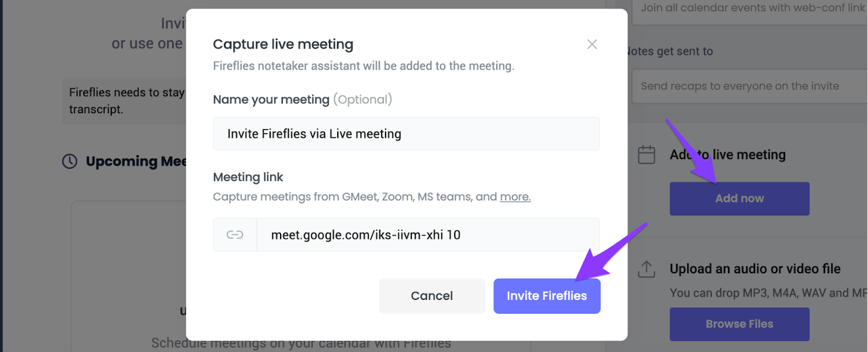
Task: Click Browse Files to upload audio
Action: tap(739, 324)
